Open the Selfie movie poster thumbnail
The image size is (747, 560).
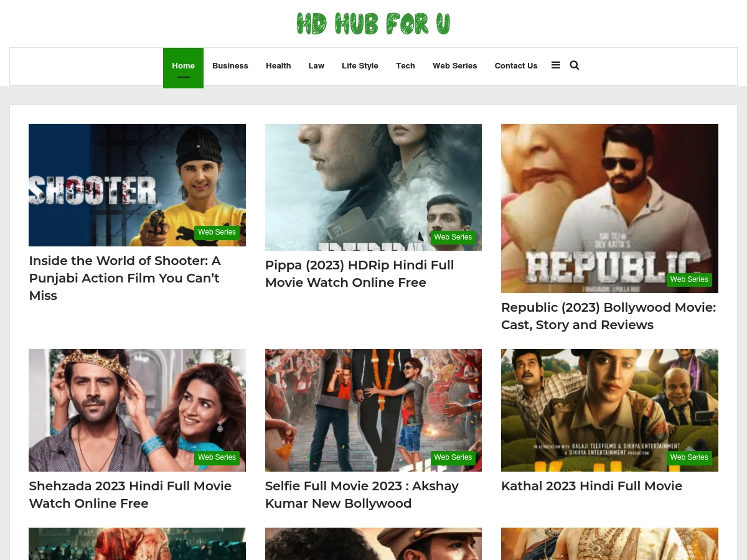374,410
